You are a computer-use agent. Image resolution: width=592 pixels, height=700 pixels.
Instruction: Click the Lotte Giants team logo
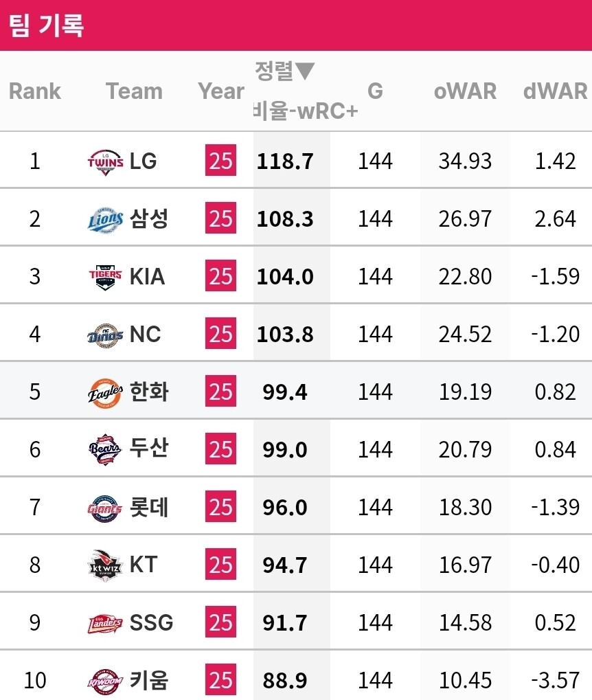[x=106, y=508]
